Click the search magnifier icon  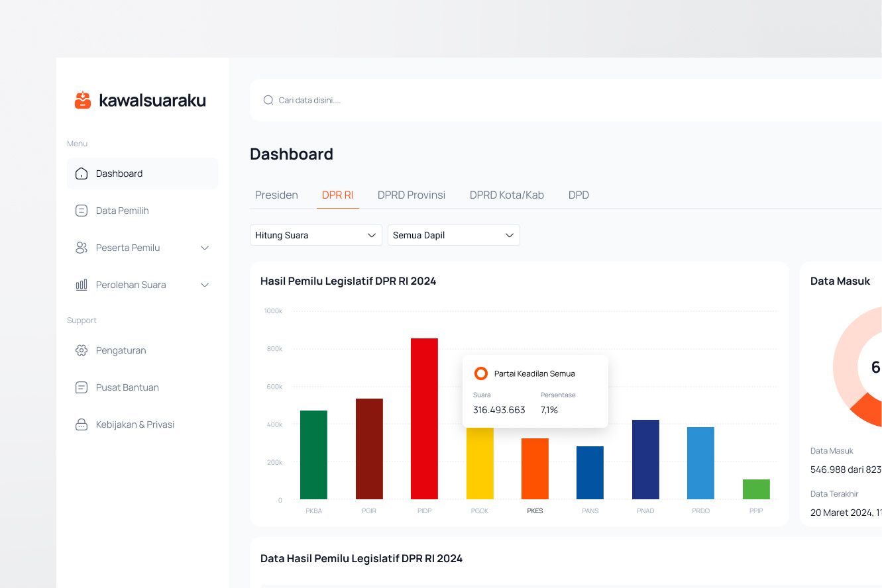point(268,99)
